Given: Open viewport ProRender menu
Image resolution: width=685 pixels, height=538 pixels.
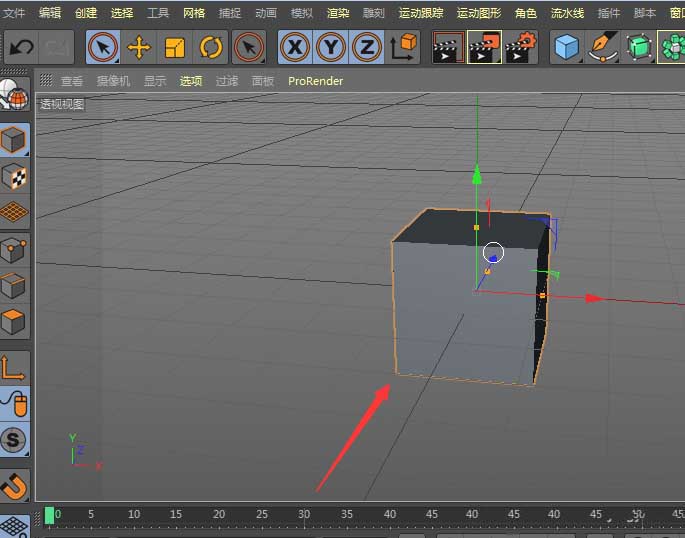Looking at the screenshot, I should point(315,81).
